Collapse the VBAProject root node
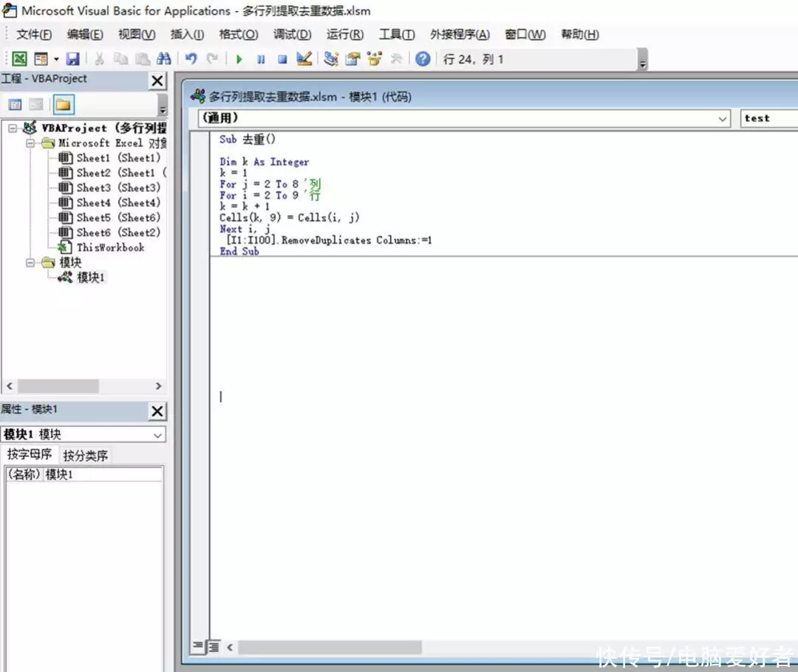 pyautogui.click(x=13, y=128)
